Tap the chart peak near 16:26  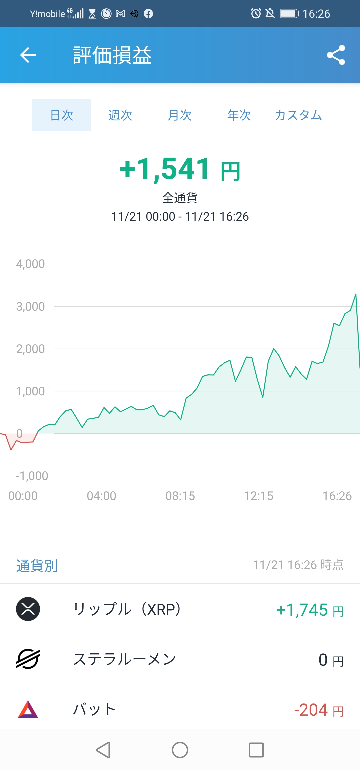(356, 295)
